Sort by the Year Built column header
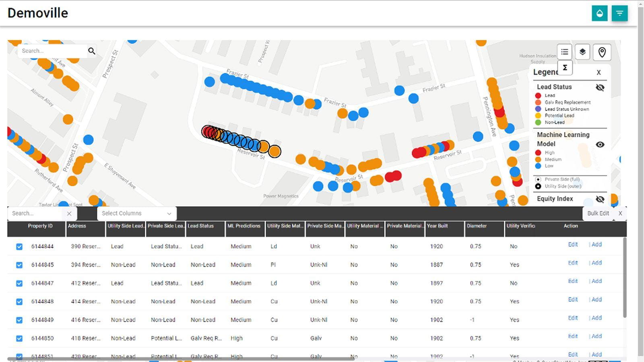The height and width of the screenshot is (362, 644). tap(437, 226)
